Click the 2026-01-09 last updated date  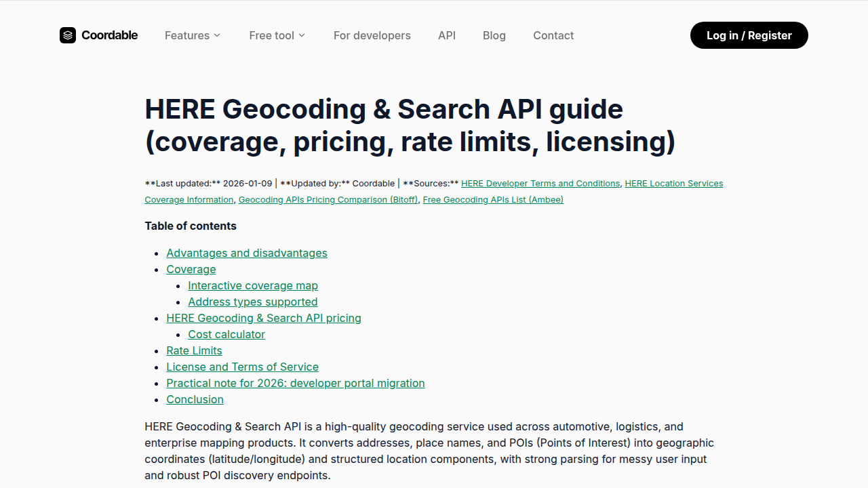tap(248, 184)
